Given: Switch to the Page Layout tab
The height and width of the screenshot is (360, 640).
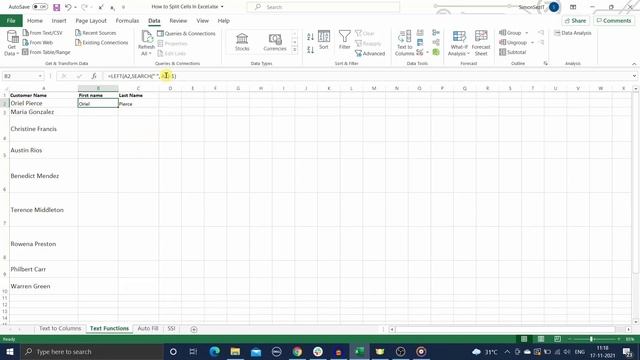Looking at the screenshot, I should coord(91,20).
